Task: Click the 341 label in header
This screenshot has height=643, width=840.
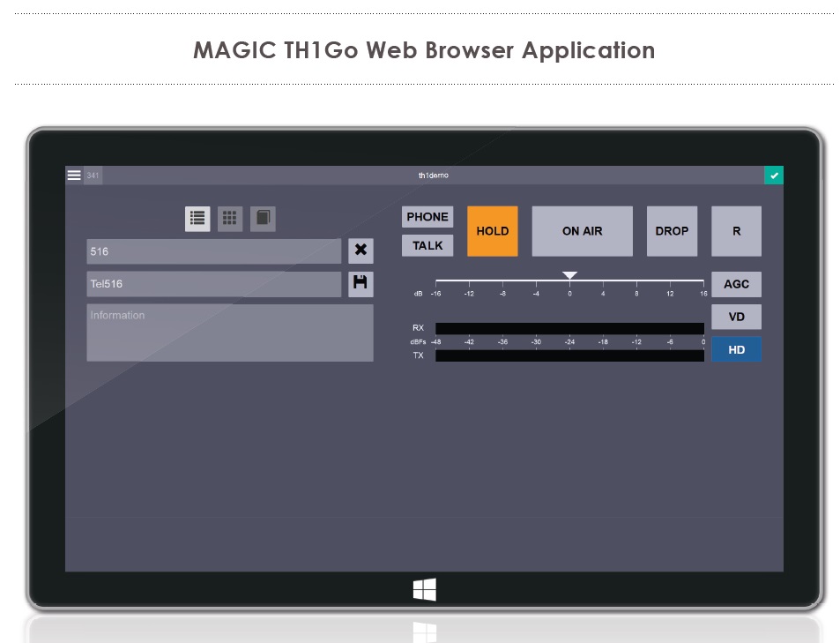Action: click(x=93, y=176)
